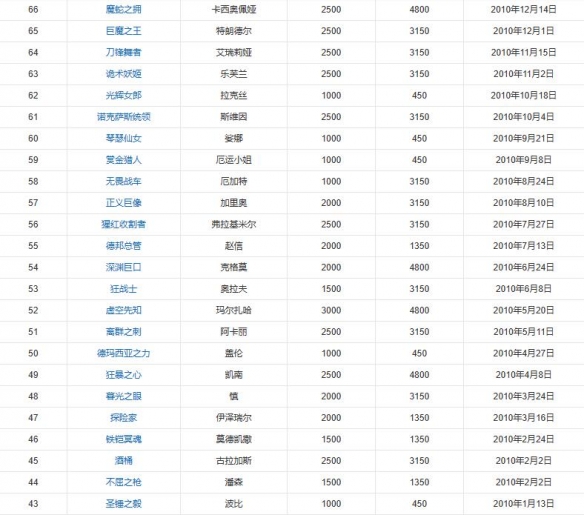584x515 pixels.
Task: Click the date 2010年12月14日
Action: pos(524,9)
